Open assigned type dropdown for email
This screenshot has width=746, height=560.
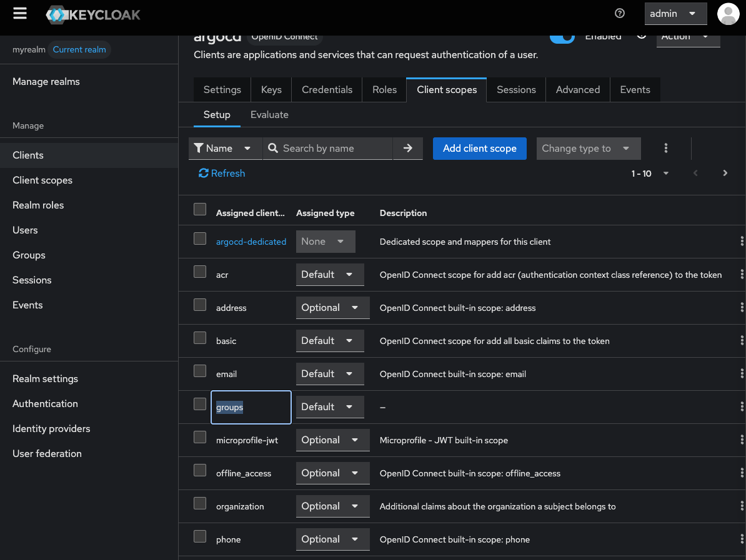click(x=330, y=374)
